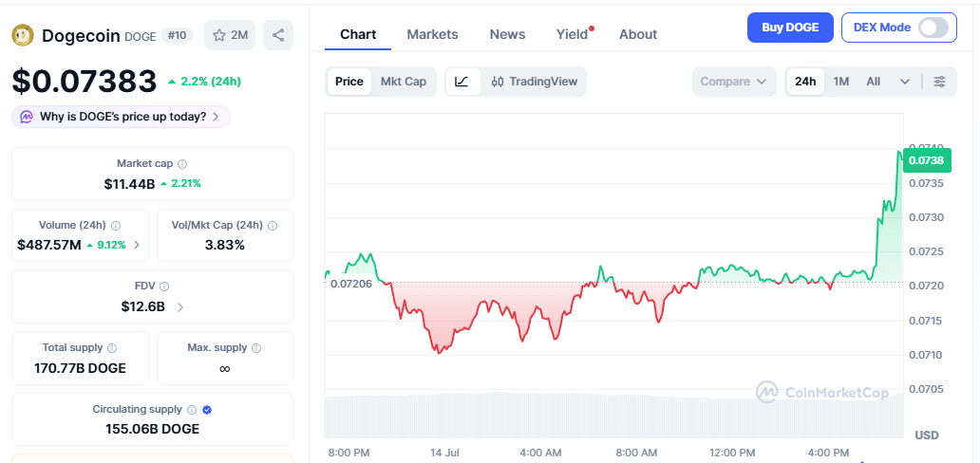The width and height of the screenshot is (980, 463).
Task: Open Market cap info tooltip icon
Action: [182, 164]
